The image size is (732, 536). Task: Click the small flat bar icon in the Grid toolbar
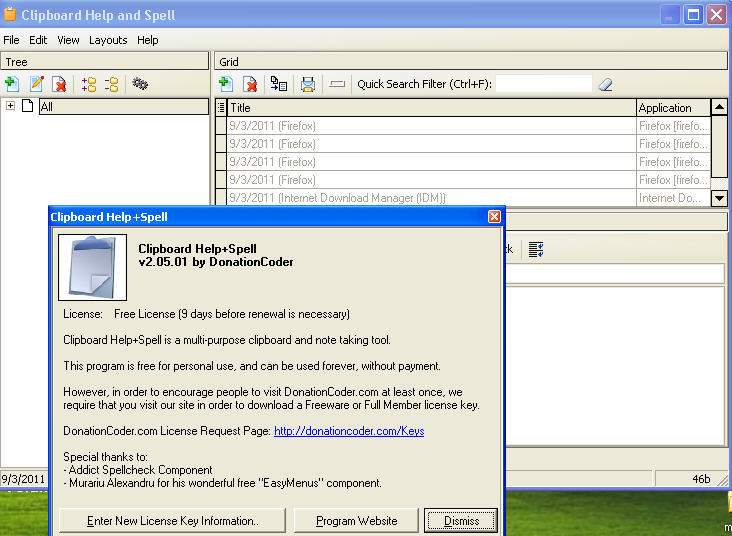337,84
